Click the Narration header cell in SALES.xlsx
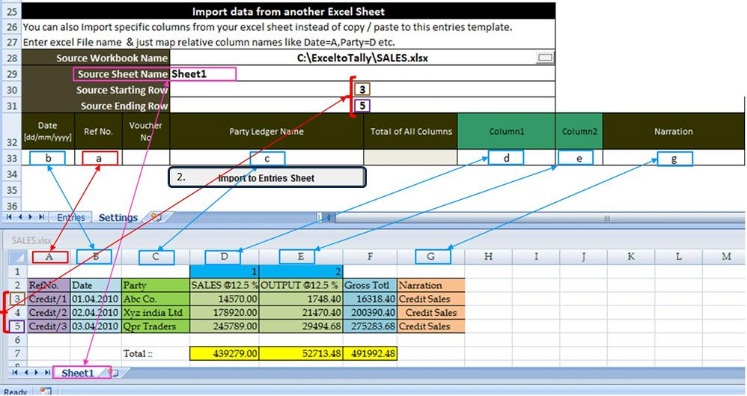Viewport: 747px width, 396px height. [431, 285]
